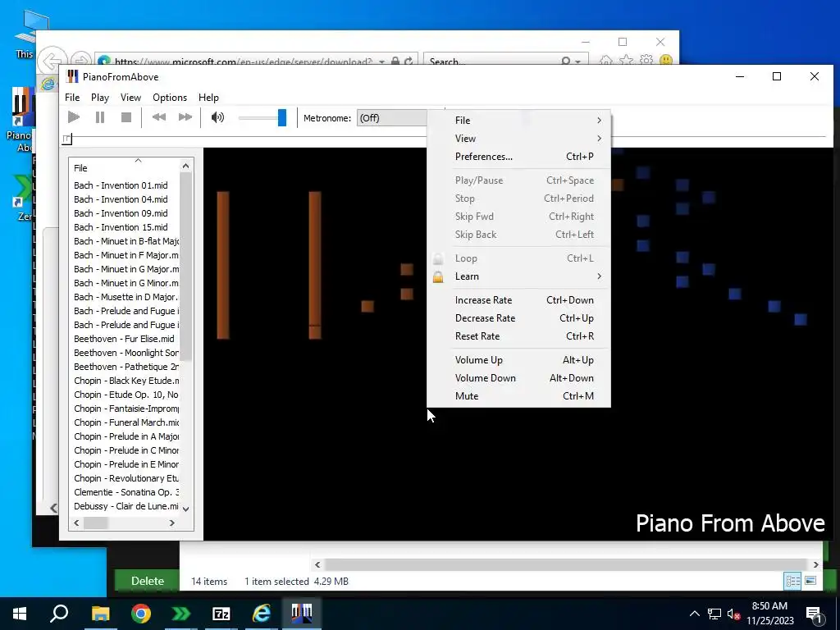This screenshot has height=630, width=840.
Task: Select Bach - Musette in D Major file
Action: coord(126,297)
